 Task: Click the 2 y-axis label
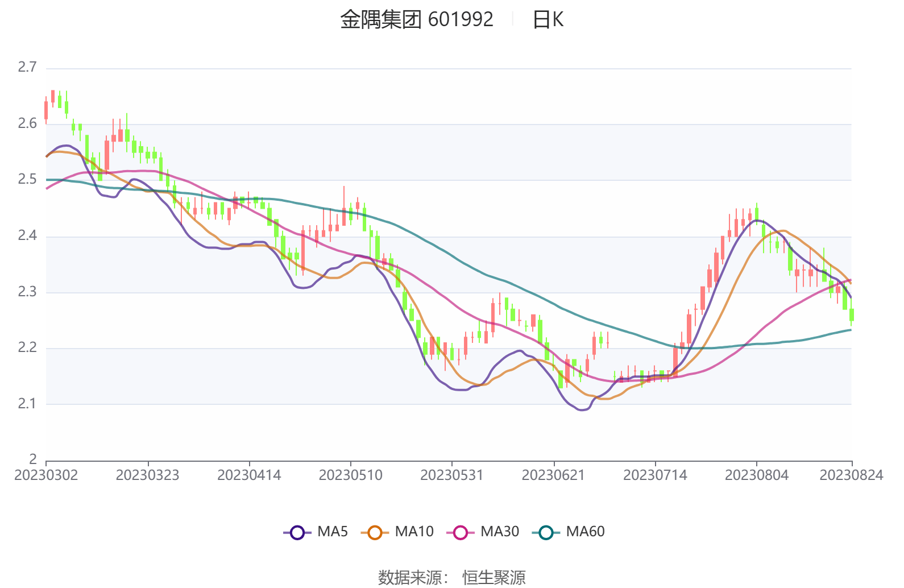pos(33,459)
